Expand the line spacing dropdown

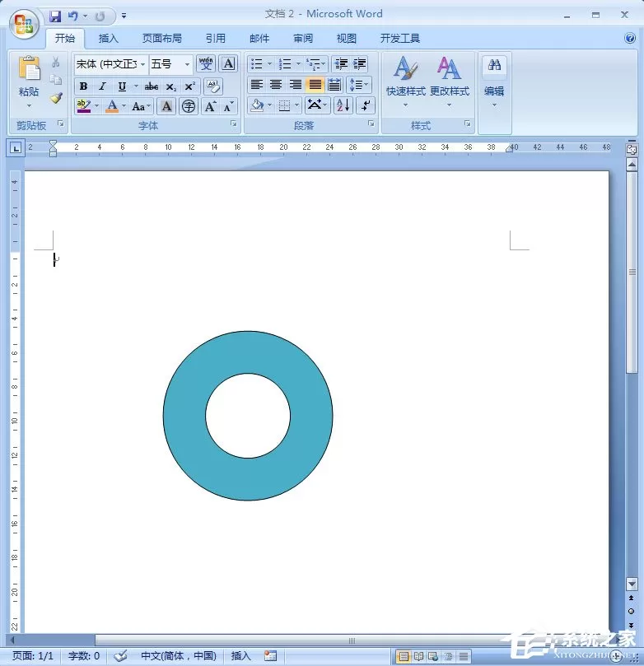[366, 85]
